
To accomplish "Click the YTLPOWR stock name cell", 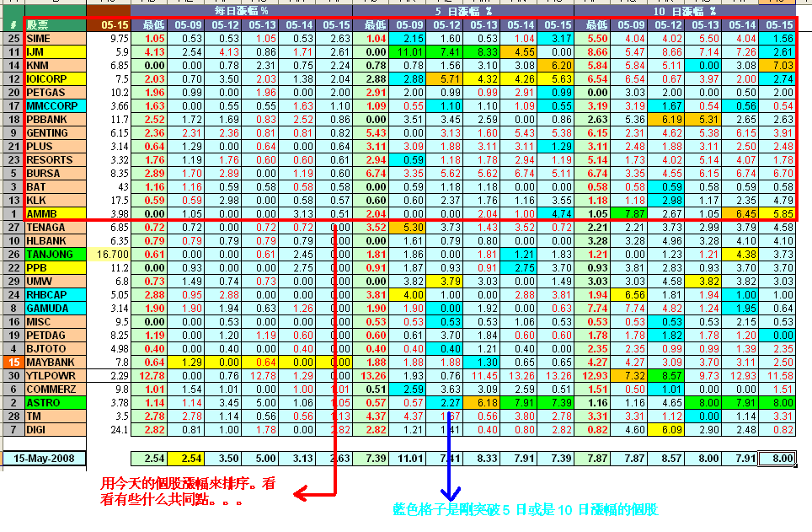I will click(55, 376).
